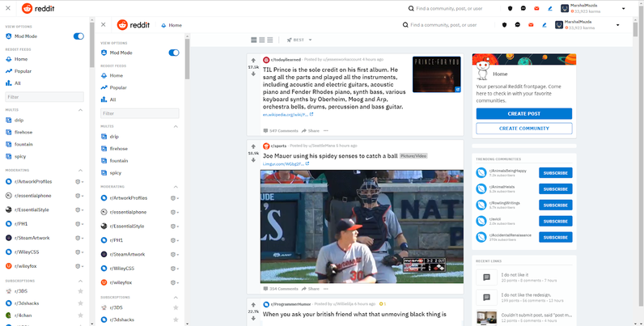644x326 pixels.
Task: Click the Filter input in the nested sidebar
Action: coord(140,113)
